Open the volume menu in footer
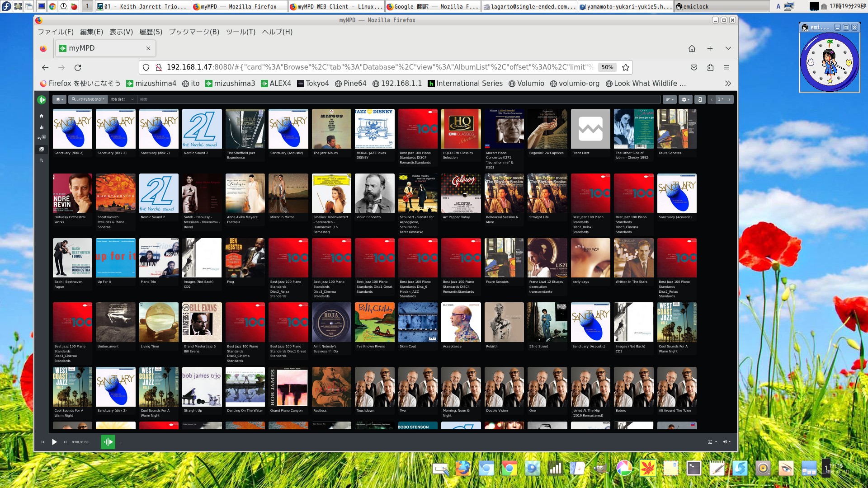Screen dimensions: 868x488 point(726,442)
